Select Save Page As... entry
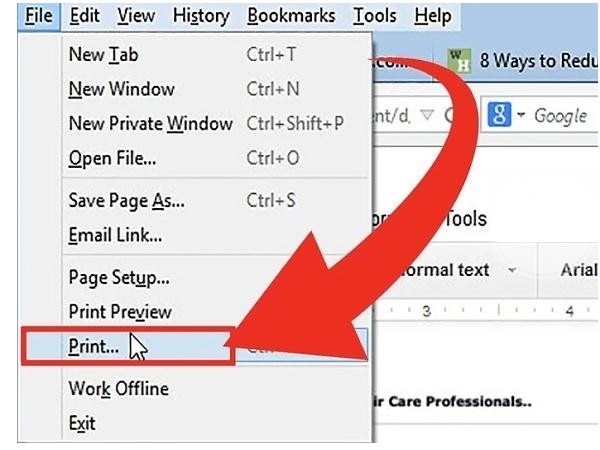600x450 pixels. tap(216, 200)
